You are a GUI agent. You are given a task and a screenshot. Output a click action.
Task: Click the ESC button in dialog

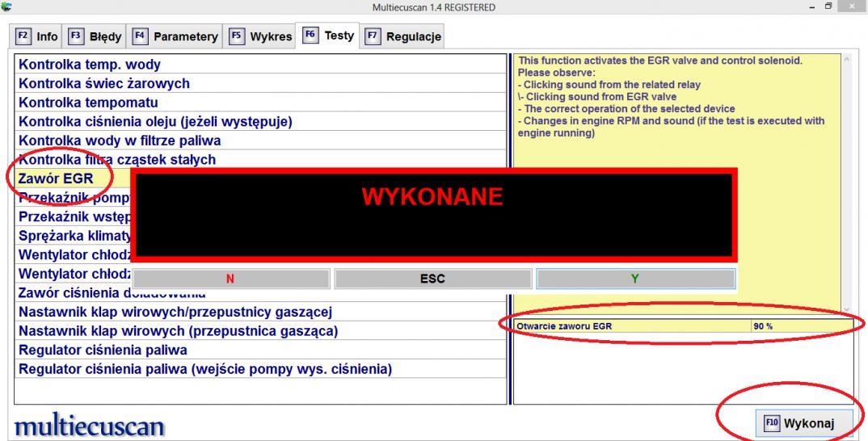[x=433, y=279]
